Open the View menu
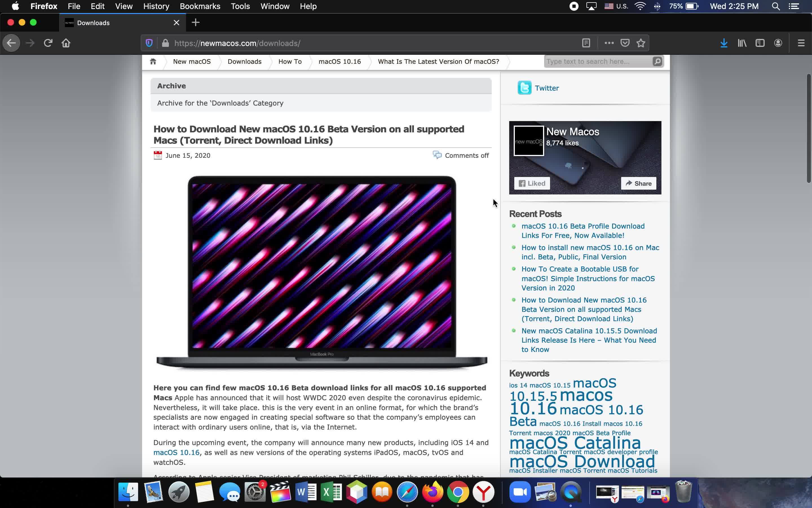The image size is (812, 508). point(124,6)
